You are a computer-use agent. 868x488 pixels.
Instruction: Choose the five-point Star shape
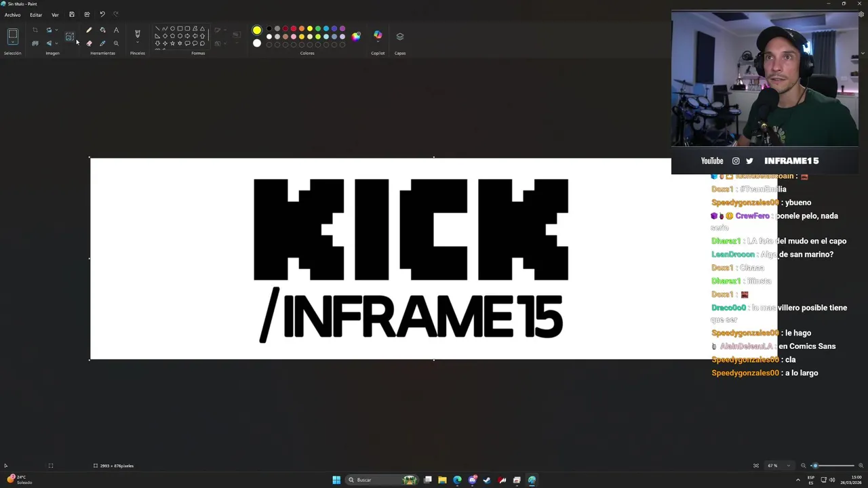click(x=172, y=43)
